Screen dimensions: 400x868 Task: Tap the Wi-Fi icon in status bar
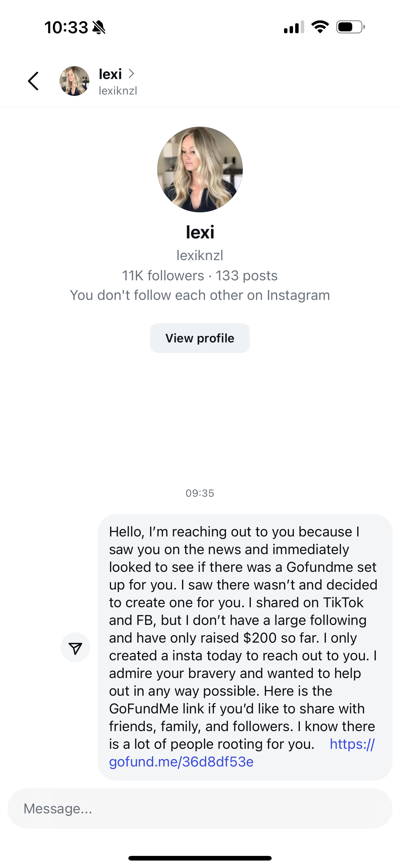(320, 27)
